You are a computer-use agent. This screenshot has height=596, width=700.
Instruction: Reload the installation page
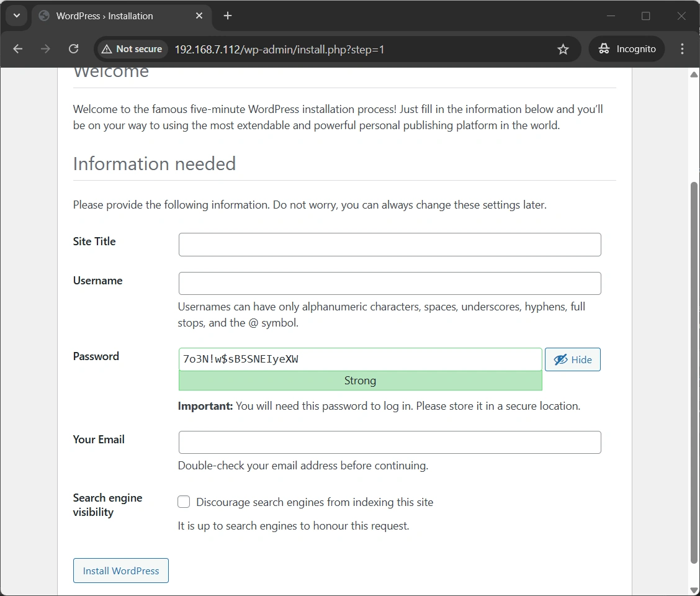(x=73, y=48)
